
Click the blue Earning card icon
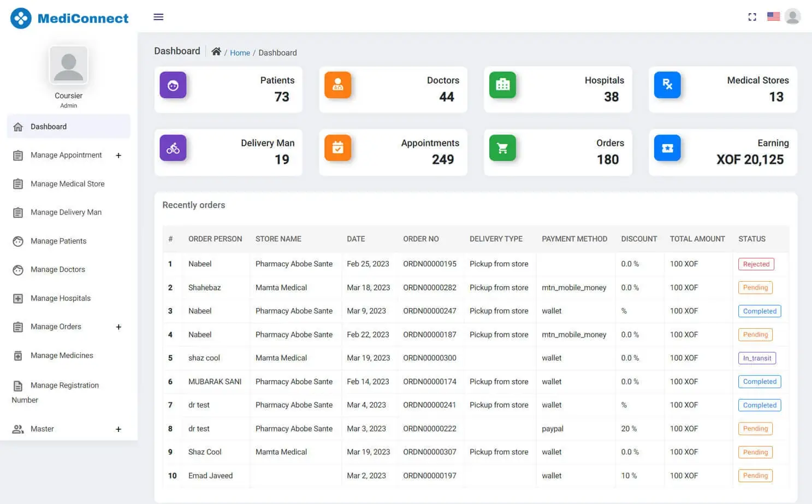click(667, 148)
